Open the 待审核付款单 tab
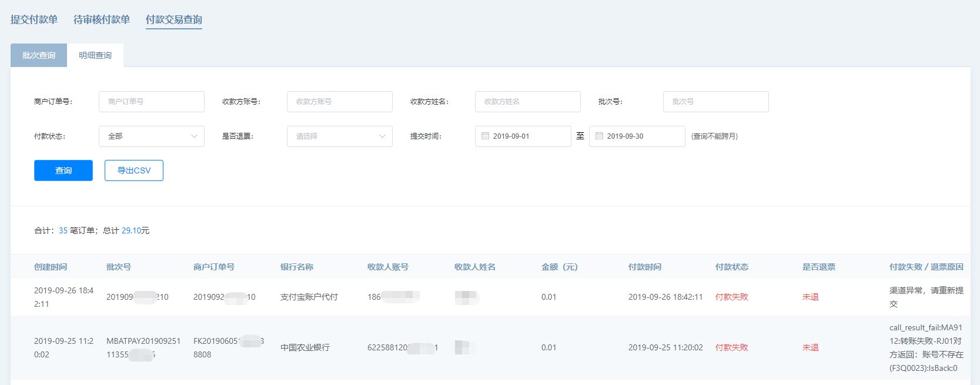The height and width of the screenshot is (385, 980). [x=102, y=19]
